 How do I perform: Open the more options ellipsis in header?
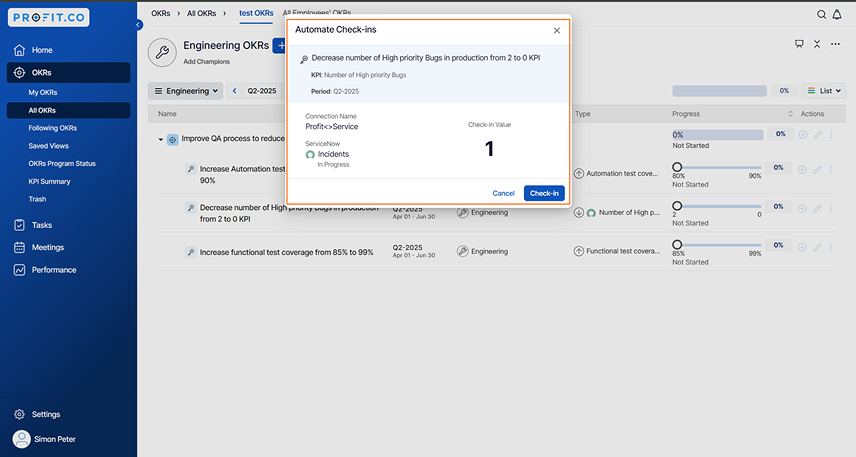835,44
